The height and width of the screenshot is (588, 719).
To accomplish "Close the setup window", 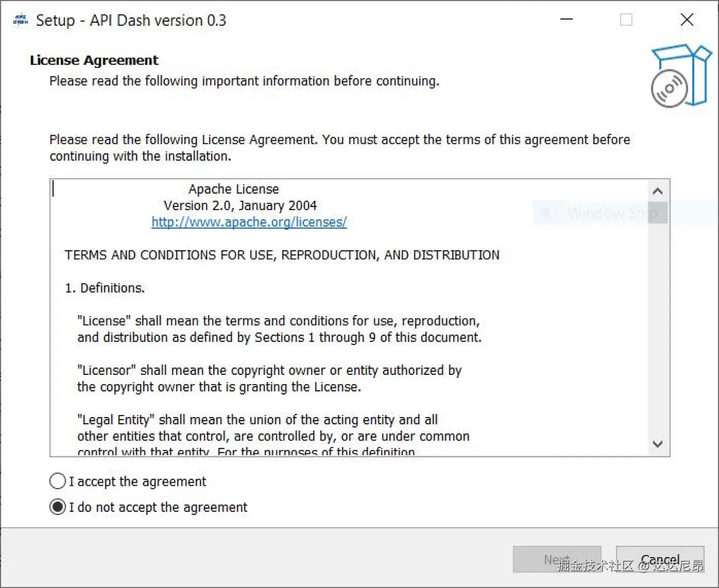I will coord(687,20).
